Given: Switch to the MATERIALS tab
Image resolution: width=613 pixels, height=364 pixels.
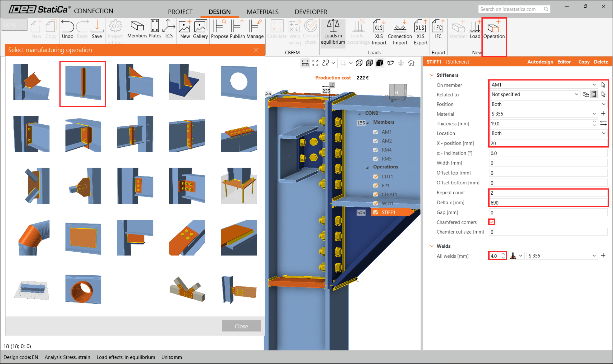Looking at the screenshot, I should (263, 12).
